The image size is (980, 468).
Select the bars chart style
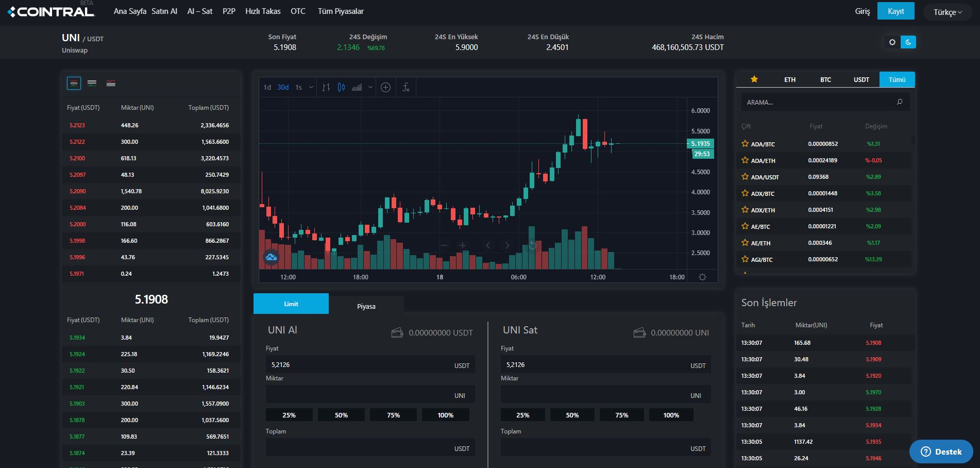tap(326, 87)
